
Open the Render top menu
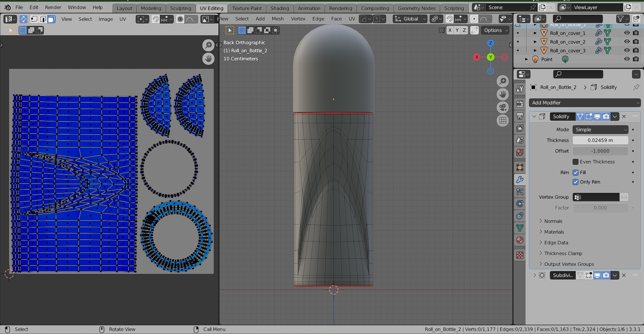(x=53, y=7)
